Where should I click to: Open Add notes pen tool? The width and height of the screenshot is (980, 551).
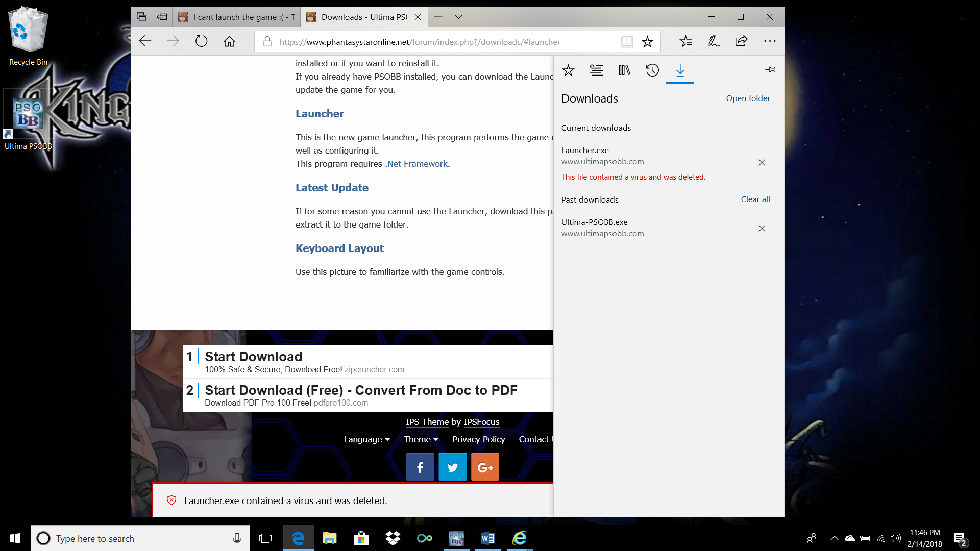click(x=714, y=41)
